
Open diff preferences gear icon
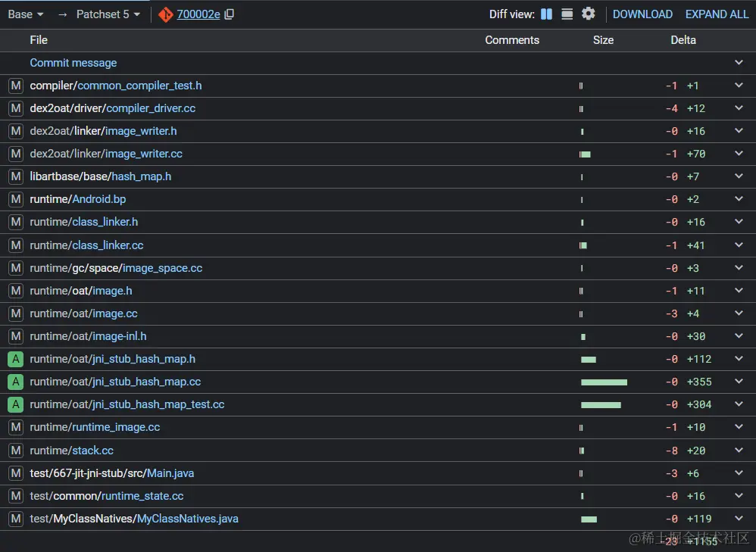pos(589,14)
